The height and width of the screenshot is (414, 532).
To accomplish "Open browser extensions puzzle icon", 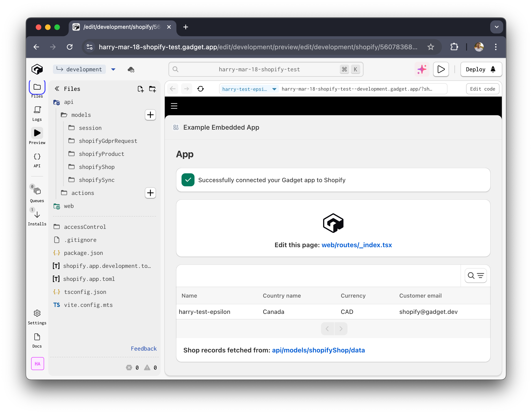I will [x=454, y=47].
